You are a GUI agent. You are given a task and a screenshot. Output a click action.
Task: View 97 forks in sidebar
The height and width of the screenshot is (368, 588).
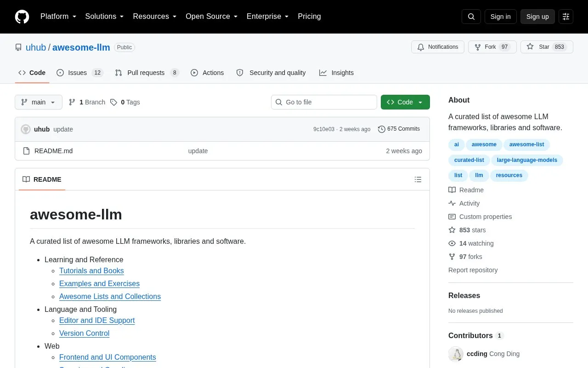coord(465,257)
